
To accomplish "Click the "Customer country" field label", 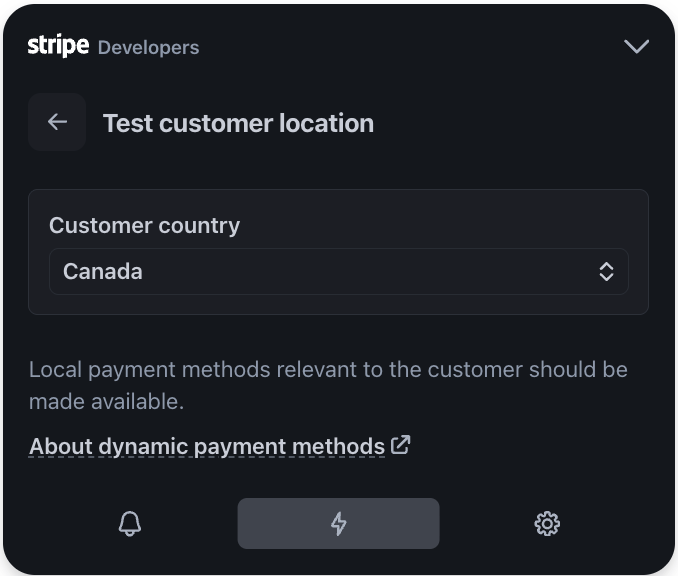I will point(144,225).
